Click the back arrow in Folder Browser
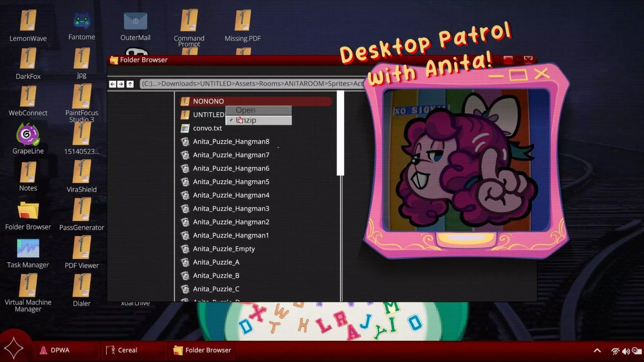 (112, 84)
